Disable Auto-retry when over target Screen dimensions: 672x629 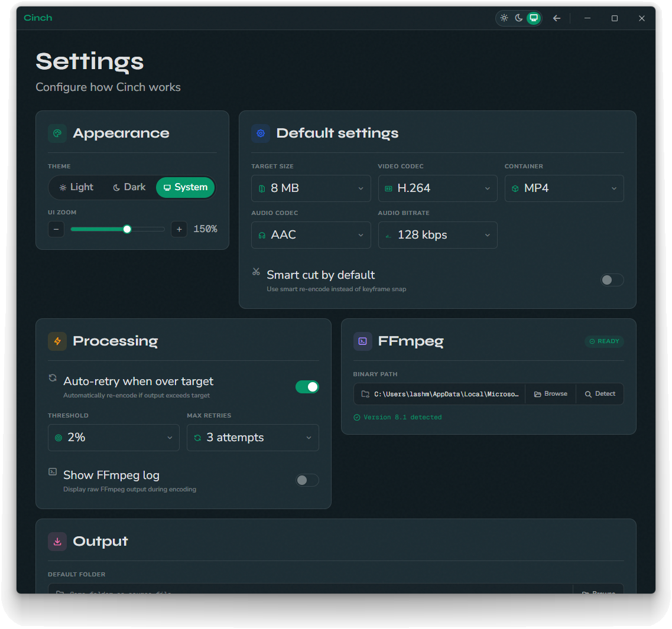tap(307, 387)
